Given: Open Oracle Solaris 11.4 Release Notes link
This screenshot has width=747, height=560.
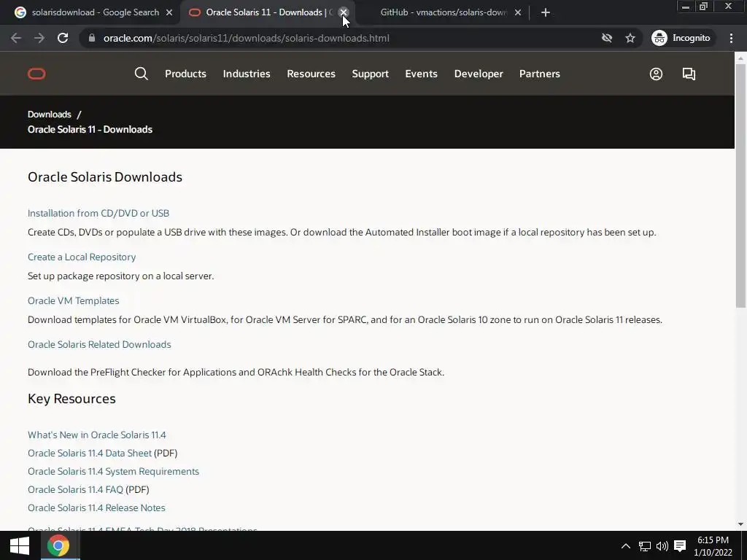Looking at the screenshot, I should 96,507.
